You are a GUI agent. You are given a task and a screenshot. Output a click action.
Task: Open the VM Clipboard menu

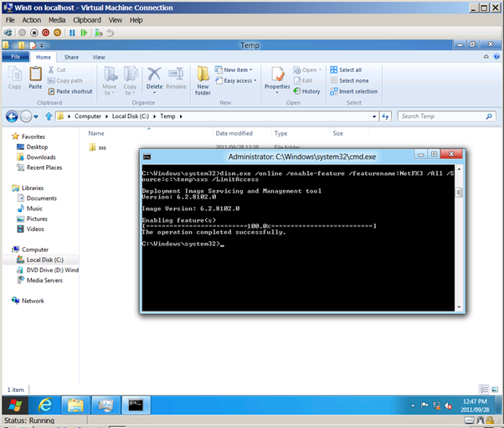(x=87, y=20)
